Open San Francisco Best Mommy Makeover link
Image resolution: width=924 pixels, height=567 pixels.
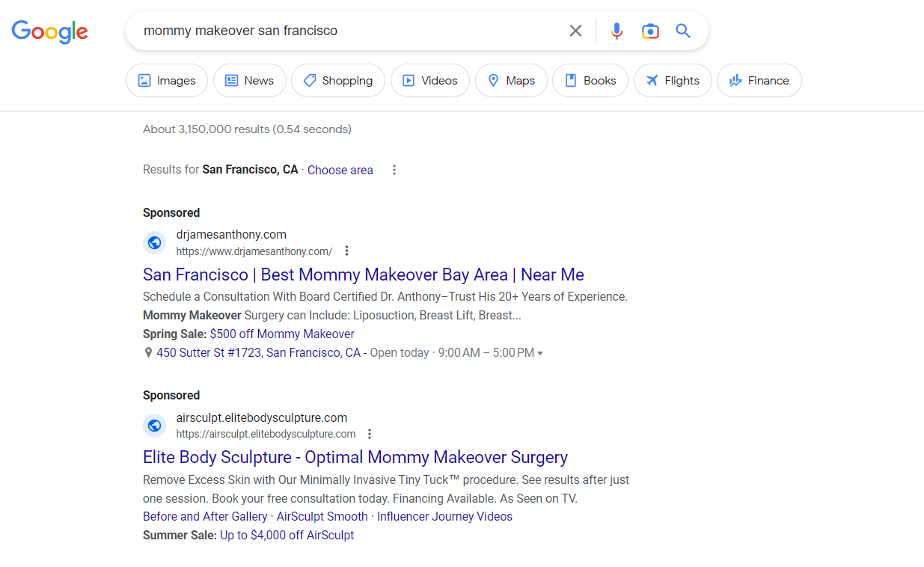pos(364,275)
